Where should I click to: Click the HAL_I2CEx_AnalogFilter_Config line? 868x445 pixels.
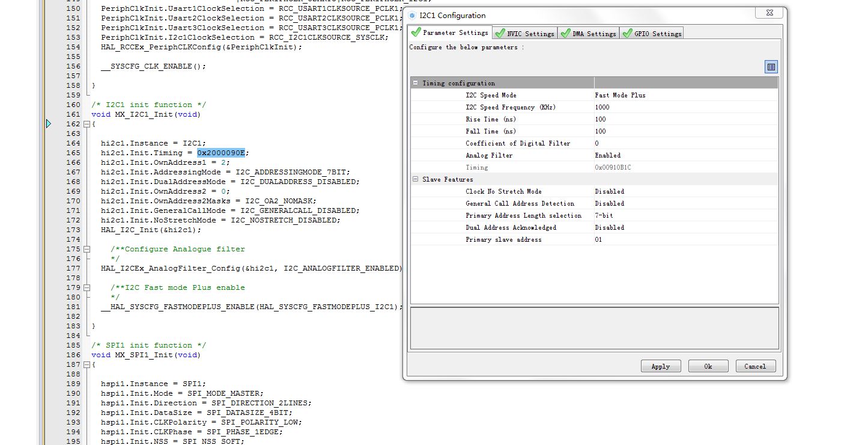pos(251,268)
